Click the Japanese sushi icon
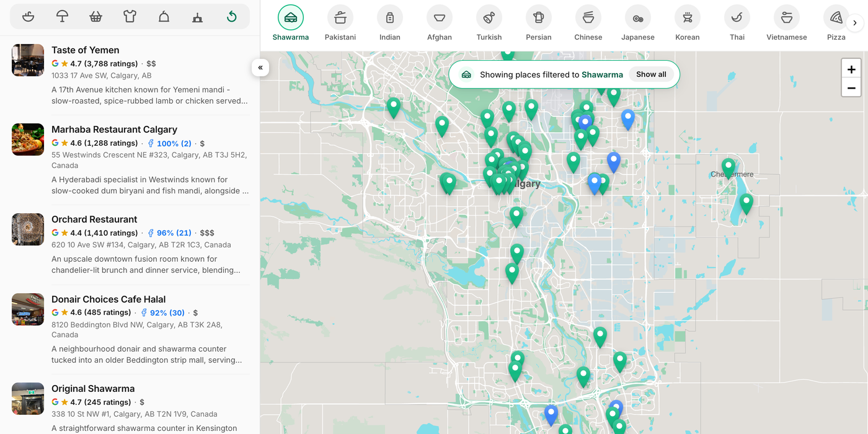The image size is (868, 434). tap(638, 18)
